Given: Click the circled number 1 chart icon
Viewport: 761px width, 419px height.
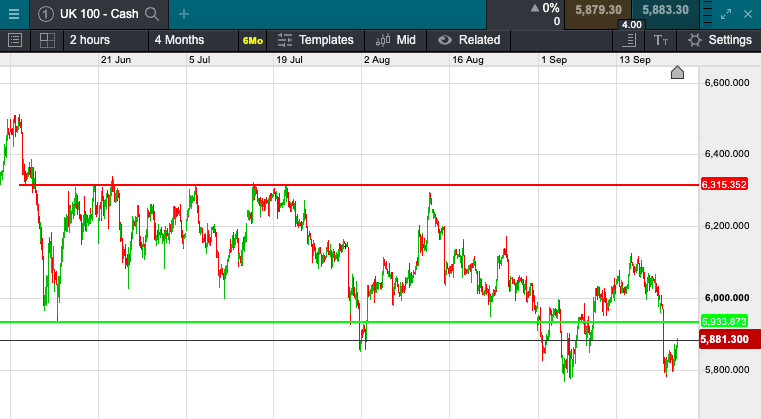Looking at the screenshot, I should click(46, 14).
